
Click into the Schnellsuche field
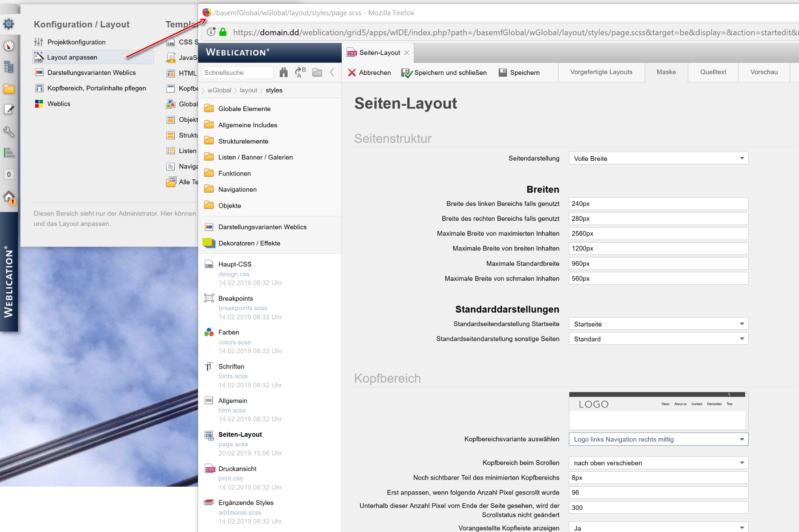(237, 72)
